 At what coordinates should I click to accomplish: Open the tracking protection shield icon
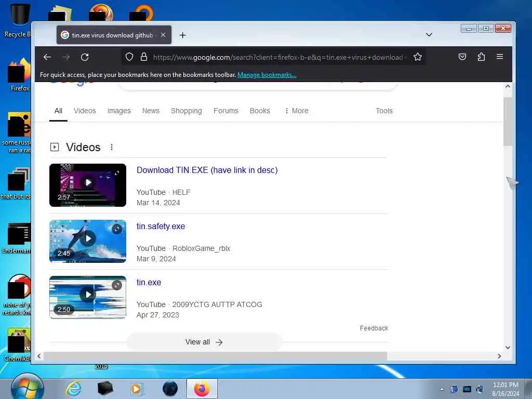coord(129,57)
